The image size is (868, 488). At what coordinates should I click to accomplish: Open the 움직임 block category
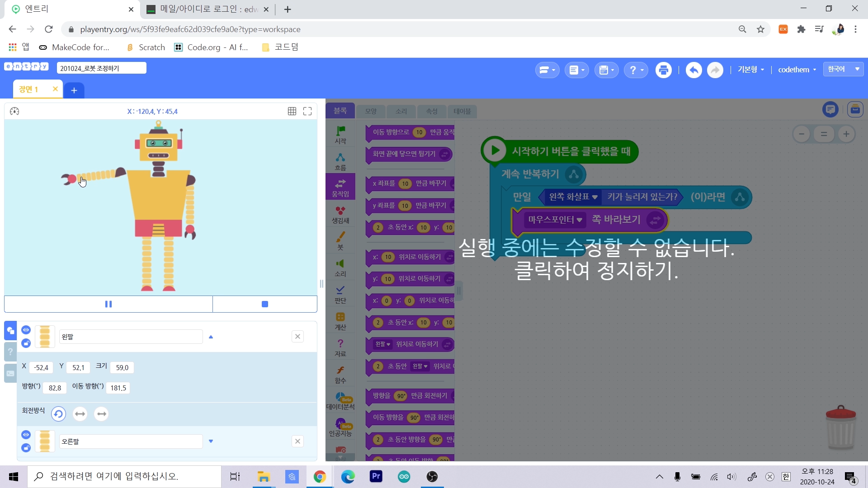pos(340,187)
